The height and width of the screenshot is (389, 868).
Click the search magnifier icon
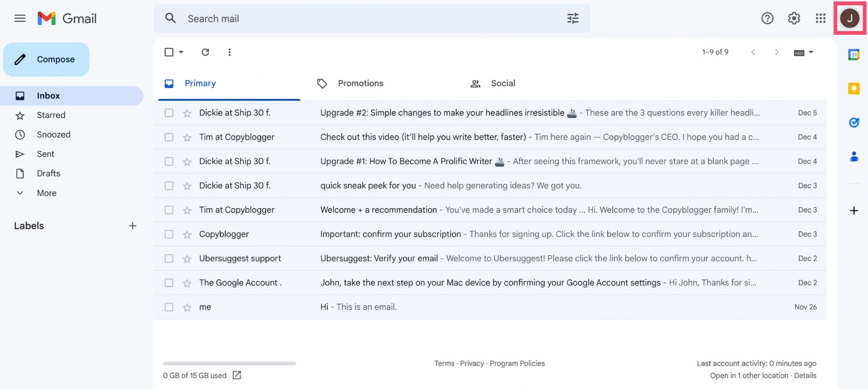pyautogui.click(x=170, y=18)
